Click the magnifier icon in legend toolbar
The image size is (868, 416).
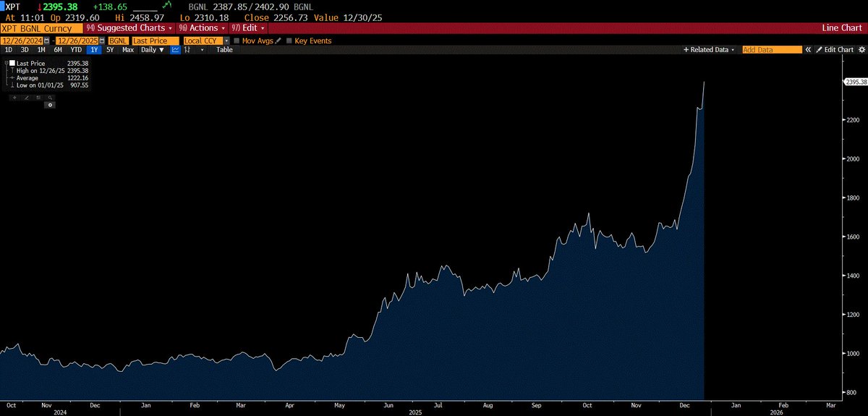(50, 98)
